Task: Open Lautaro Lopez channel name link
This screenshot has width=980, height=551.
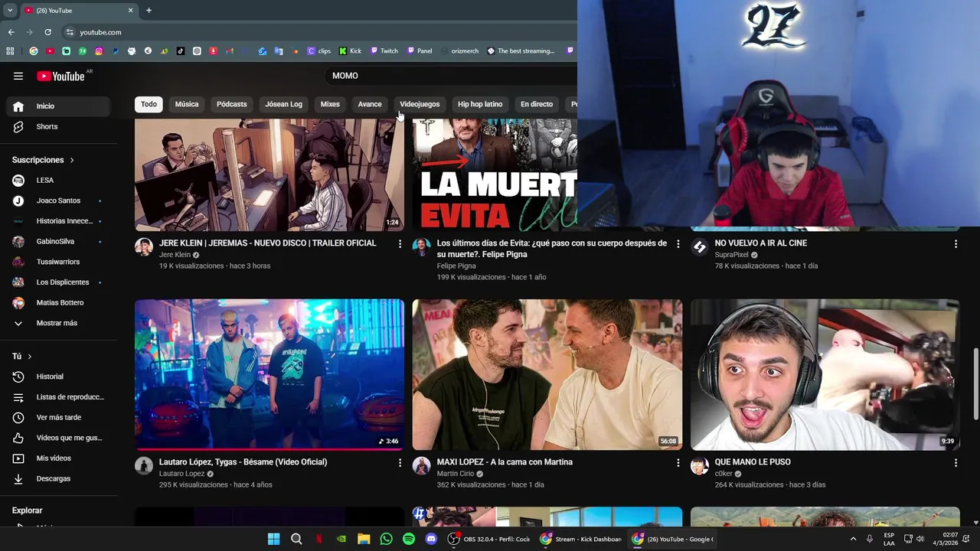Action: click(x=182, y=474)
